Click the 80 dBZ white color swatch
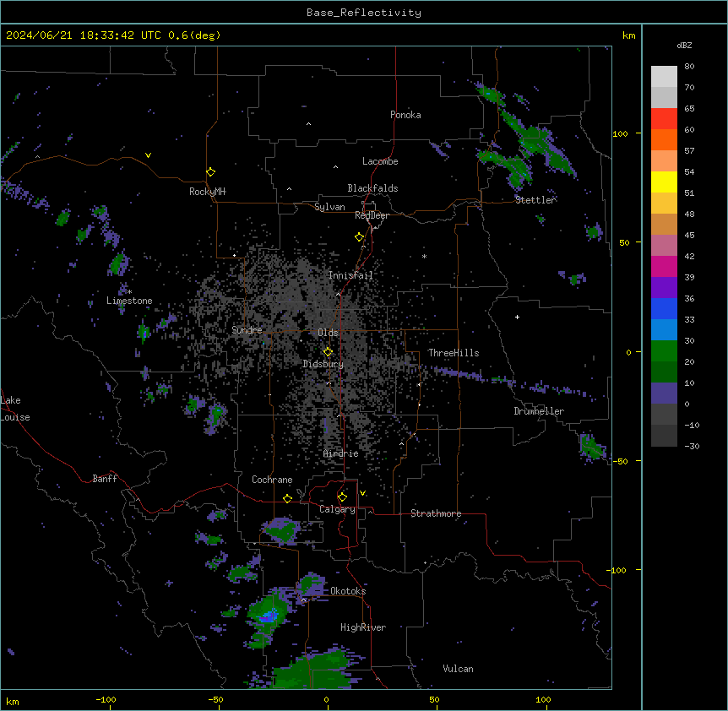The width and height of the screenshot is (728, 711). click(x=664, y=76)
